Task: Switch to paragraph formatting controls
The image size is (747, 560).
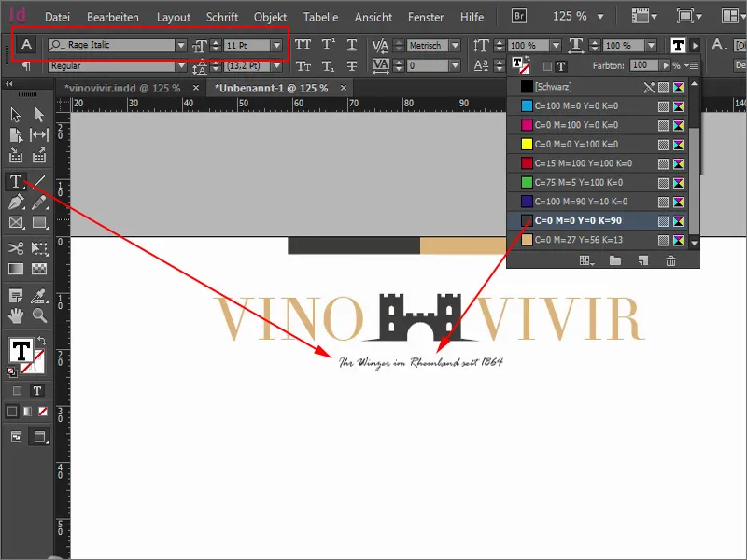Action: 26,65
